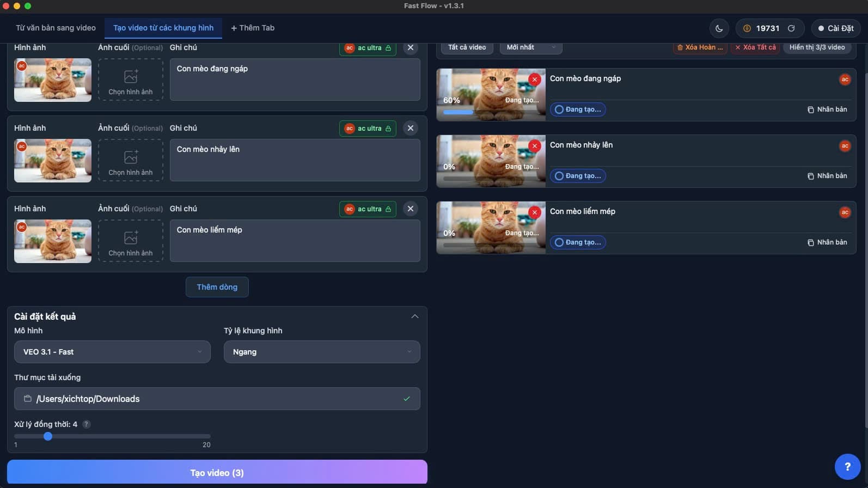Switch to Từ văn bản sang video tab
The image size is (868, 488).
point(56,28)
